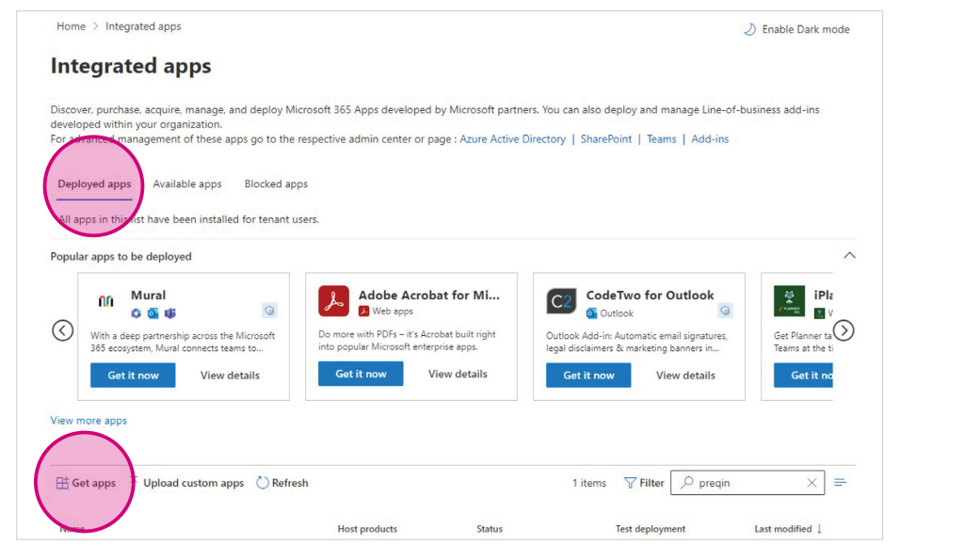The height and width of the screenshot is (560, 980).
Task: Clear the preqin search with the X
Action: (811, 482)
